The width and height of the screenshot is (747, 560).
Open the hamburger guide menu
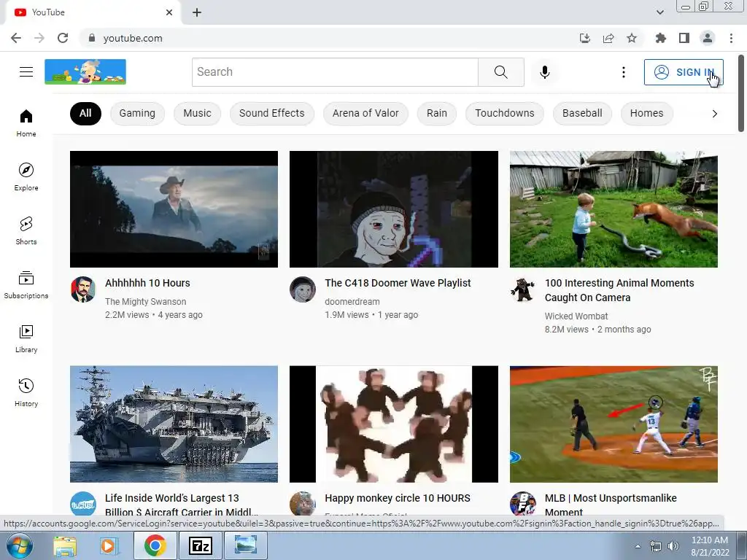tap(26, 72)
